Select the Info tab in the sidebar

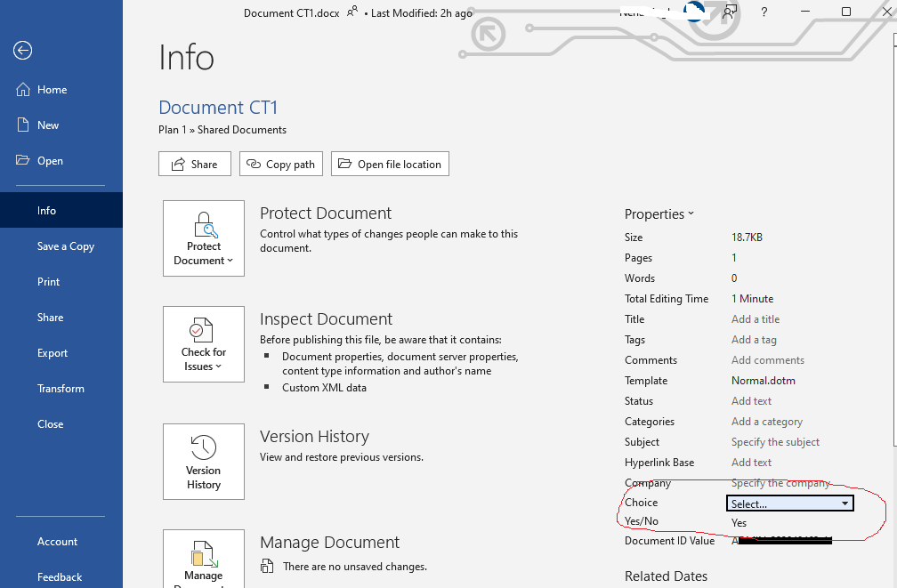point(61,210)
